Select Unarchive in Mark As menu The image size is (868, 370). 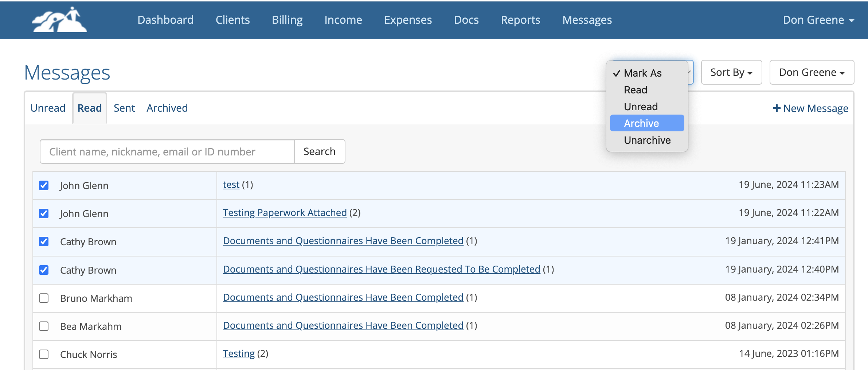click(x=647, y=140)
